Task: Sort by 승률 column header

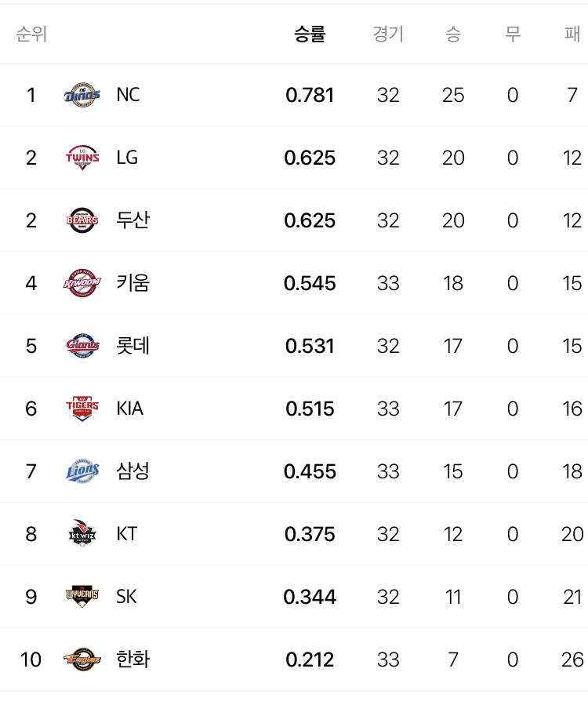Action: pos(310,34)
